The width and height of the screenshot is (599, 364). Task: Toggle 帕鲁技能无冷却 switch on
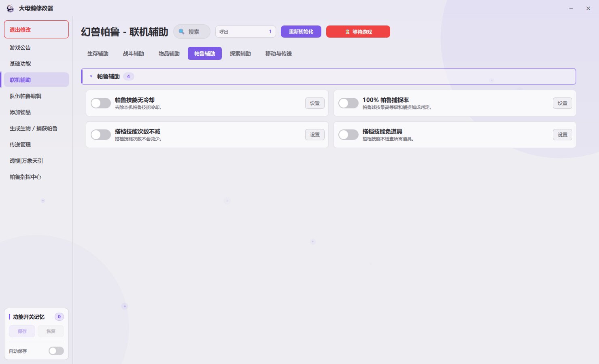tap(101, 103)
